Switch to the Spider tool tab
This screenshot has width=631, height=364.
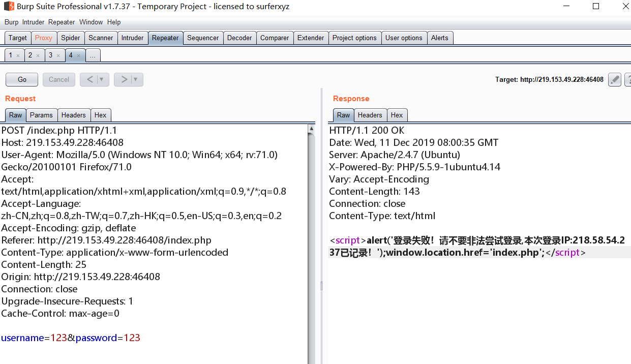(x=71, y=38)
